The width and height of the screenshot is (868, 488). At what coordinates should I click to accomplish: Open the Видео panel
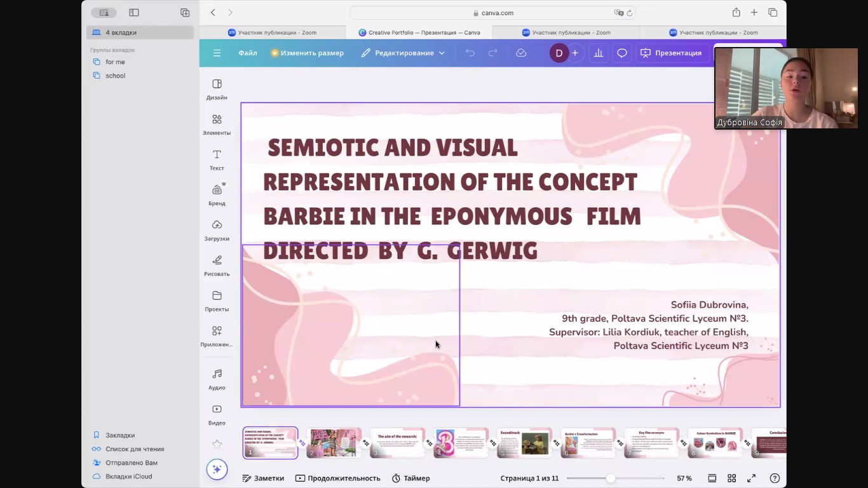(217, 415)
